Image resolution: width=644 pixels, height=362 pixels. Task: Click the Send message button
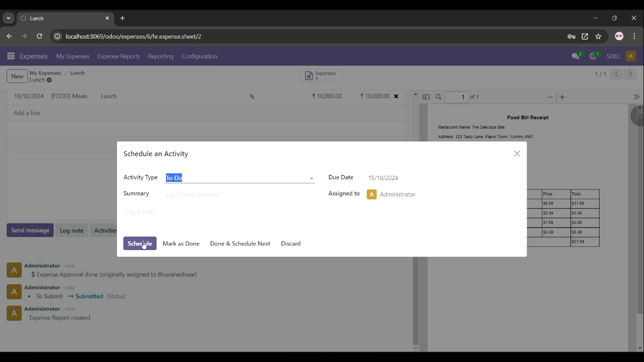[30, 230]
